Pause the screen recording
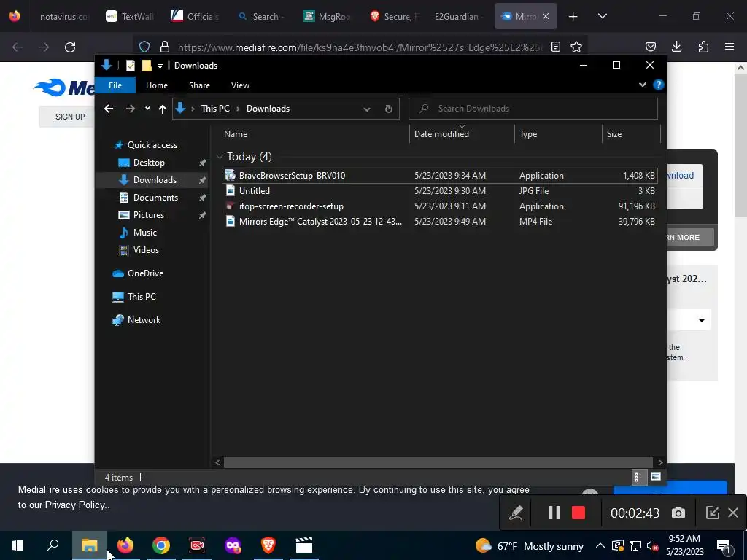The height and width of the screenshot is (560, 747). pos(554,513)
